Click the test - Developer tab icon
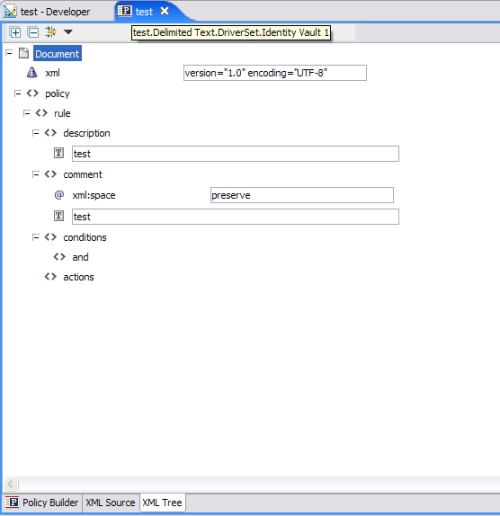The height and width of the screenshot is (516, 500). coord(10,12)
